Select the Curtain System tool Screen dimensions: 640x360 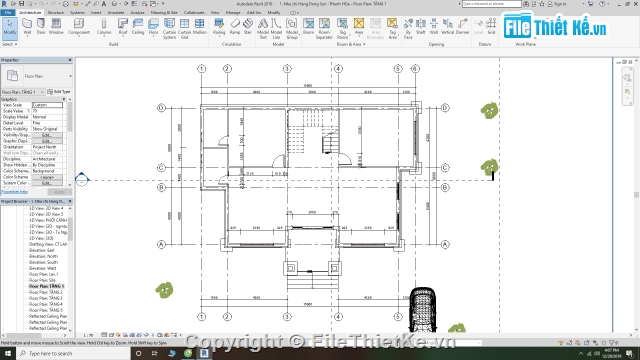point(169,29)
